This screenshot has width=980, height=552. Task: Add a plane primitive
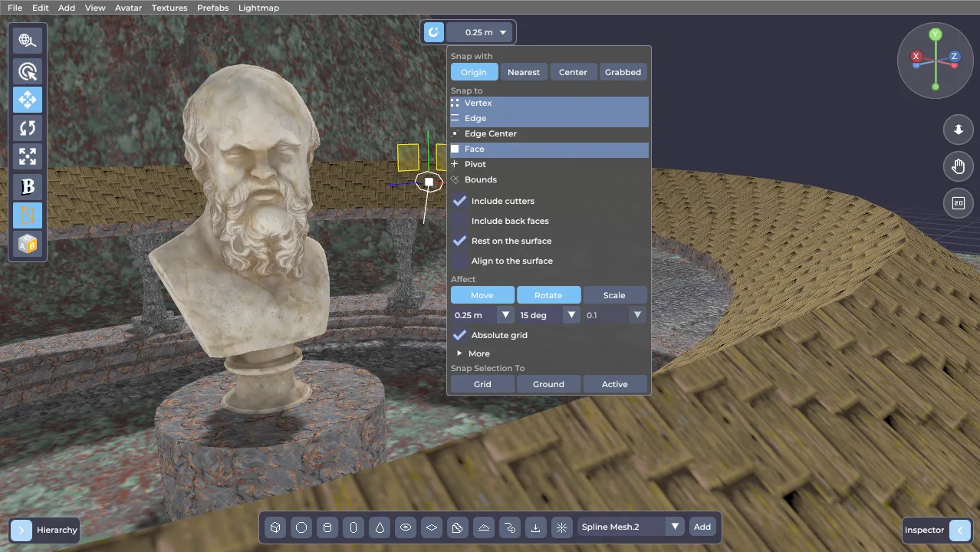click(x=432, y=527)
